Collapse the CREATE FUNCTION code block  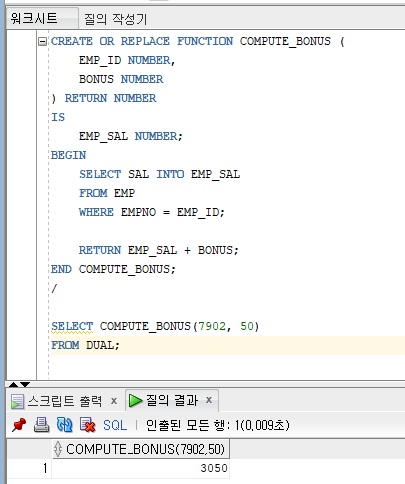click(42, 42)
